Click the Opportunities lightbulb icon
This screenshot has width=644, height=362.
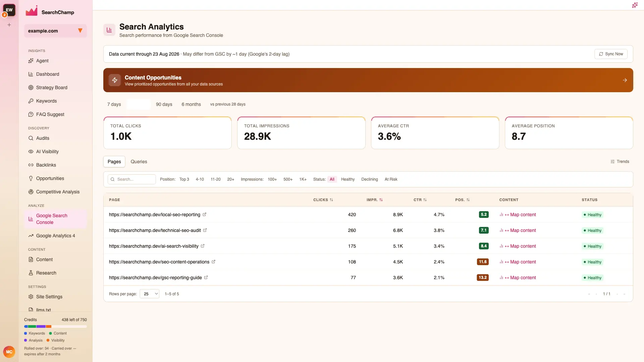click(x=31, y=178)
